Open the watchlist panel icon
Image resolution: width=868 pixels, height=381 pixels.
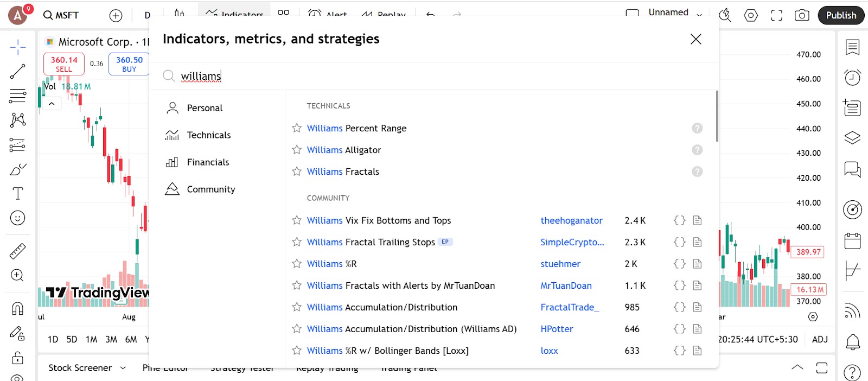point(852,48)
